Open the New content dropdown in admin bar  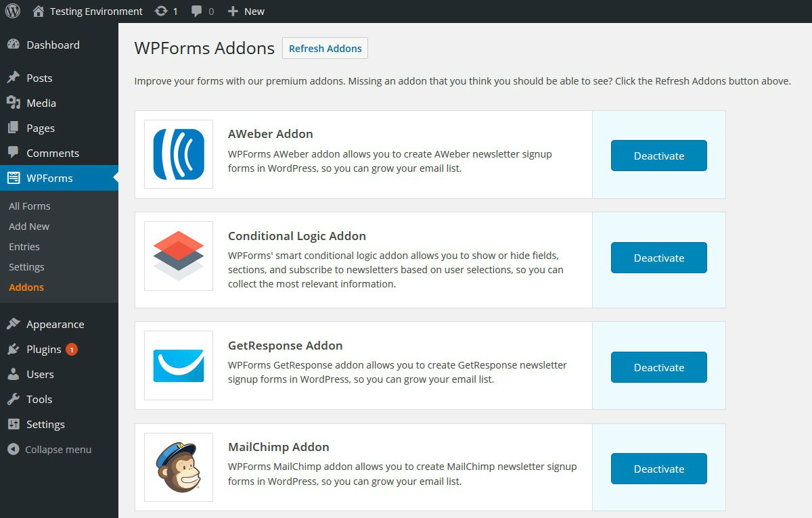pos(246,11)
